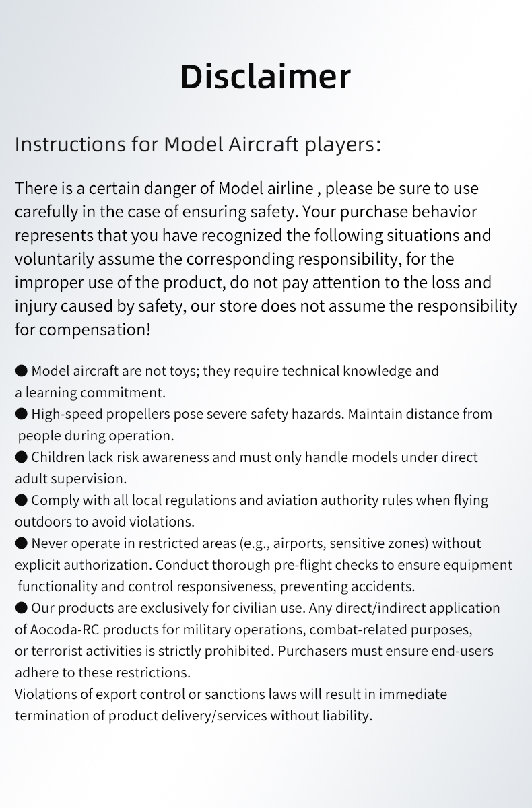Click the text "adult supervision."

pos(71,479)
